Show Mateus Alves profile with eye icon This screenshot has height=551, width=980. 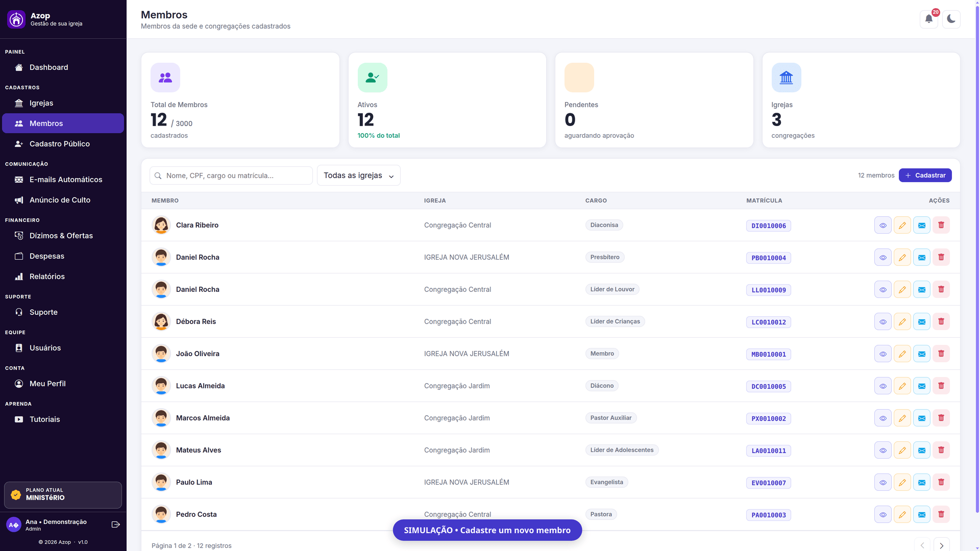pos(883,450)
